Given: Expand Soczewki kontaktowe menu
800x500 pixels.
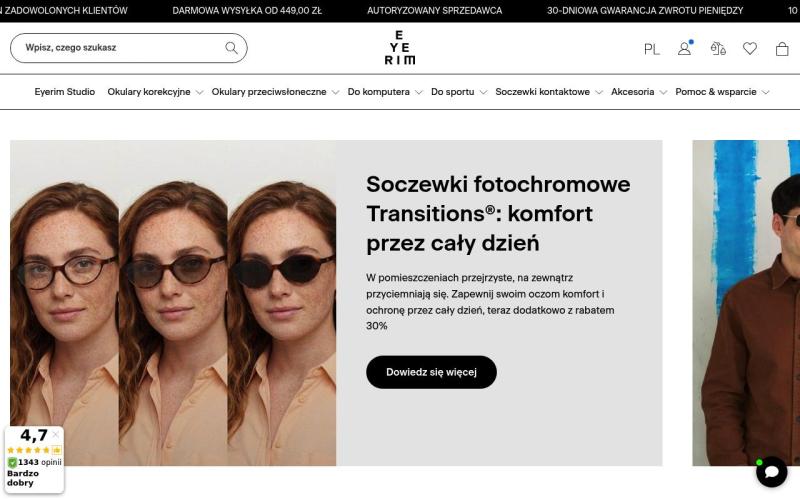Looking at the screenshot, I should [549, 92].
